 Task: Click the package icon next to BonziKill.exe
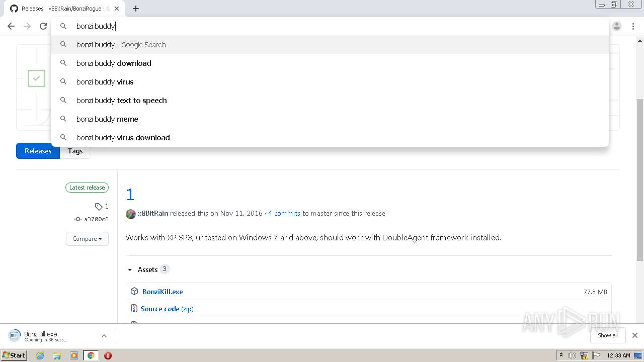tap(134, 292)
